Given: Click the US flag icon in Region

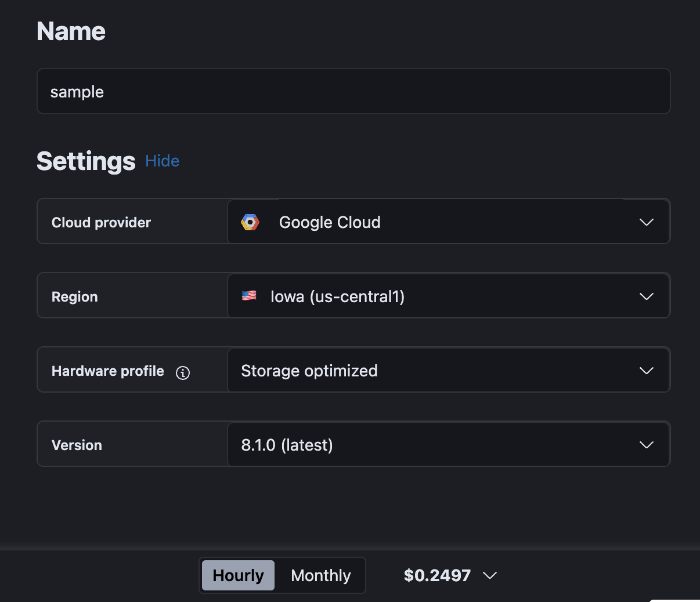Looking at the screenshot, I should (249, 296).
